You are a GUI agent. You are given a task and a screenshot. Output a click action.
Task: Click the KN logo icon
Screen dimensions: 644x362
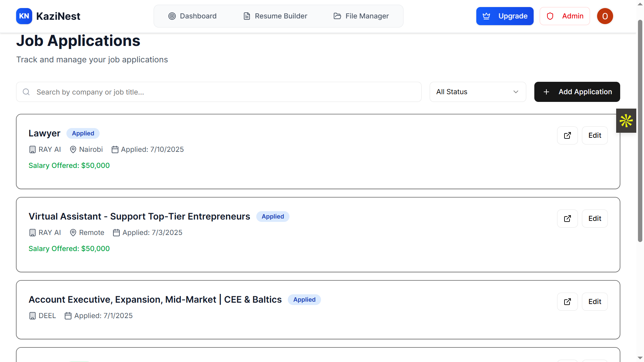24,16
